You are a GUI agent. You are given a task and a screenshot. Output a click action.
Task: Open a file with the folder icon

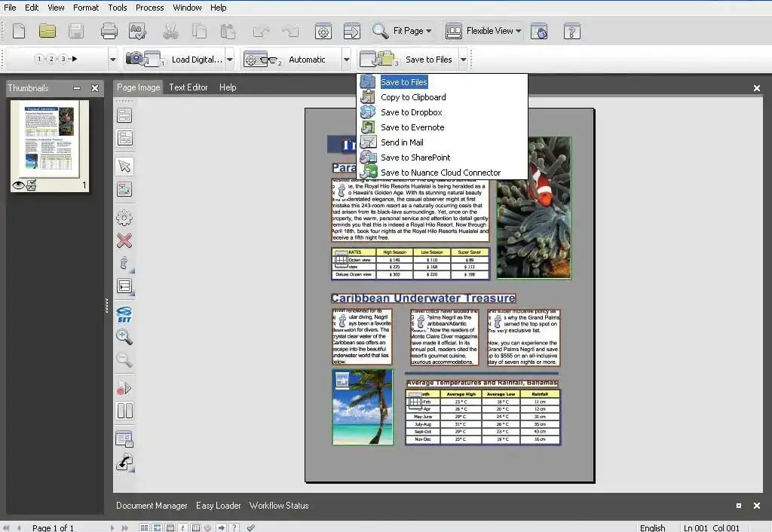47,31
